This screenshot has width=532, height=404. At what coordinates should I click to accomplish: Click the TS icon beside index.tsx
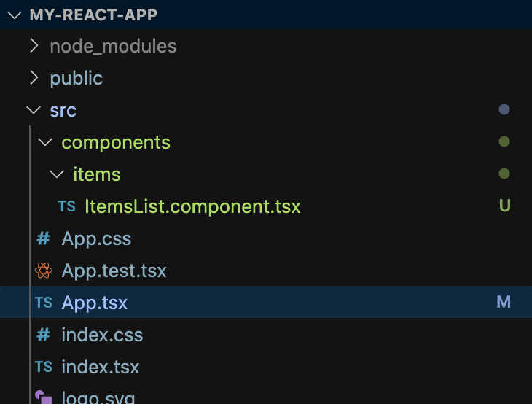pyautogui.click(x=44, y=367)
